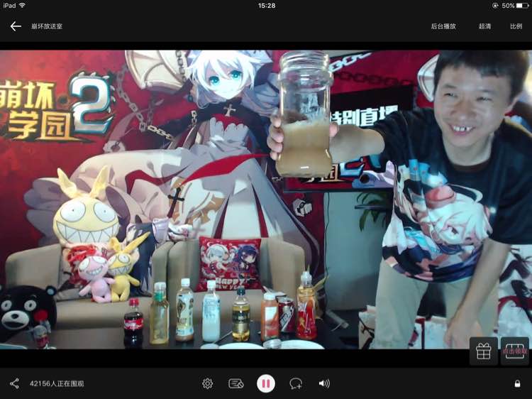Toggle the danmaku comments display icon
The width and height of the screenshot is (532, 399).
(x=236, y=383)
